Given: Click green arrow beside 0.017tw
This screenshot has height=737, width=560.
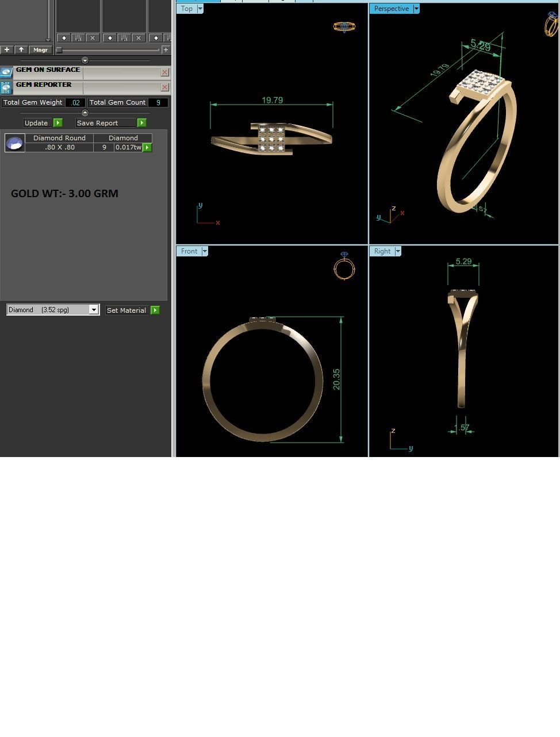Looking at the screenshot, I should click(147, 148).
